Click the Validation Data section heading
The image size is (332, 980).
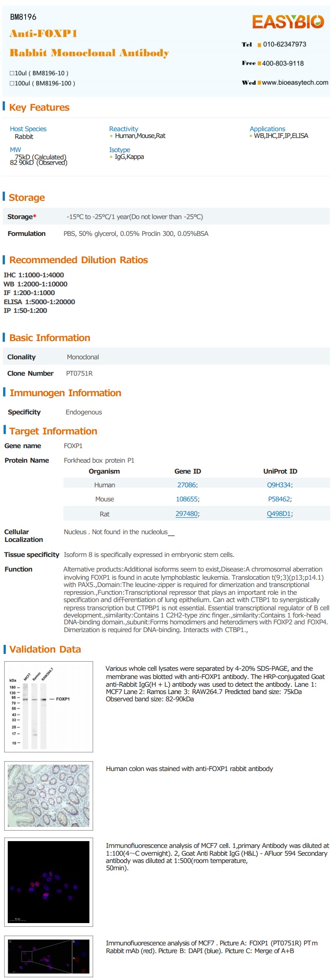point(45,649)
